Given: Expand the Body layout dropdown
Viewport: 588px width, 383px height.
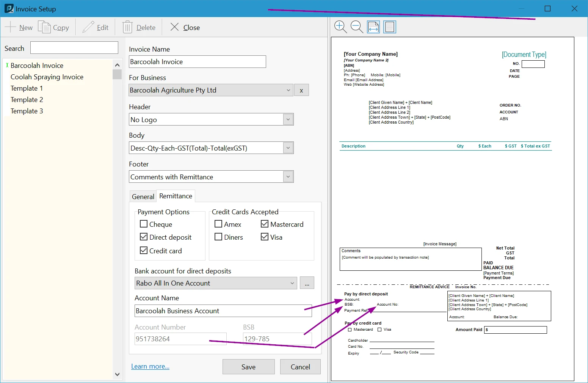Looking at the screenshot, I should coord(288,148).
